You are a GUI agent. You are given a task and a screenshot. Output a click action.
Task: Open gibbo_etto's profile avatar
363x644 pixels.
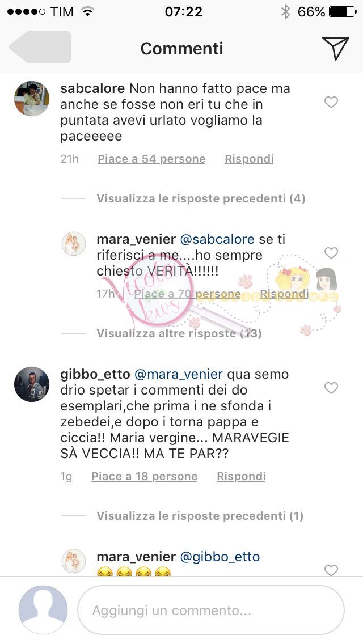pos(32,384)
